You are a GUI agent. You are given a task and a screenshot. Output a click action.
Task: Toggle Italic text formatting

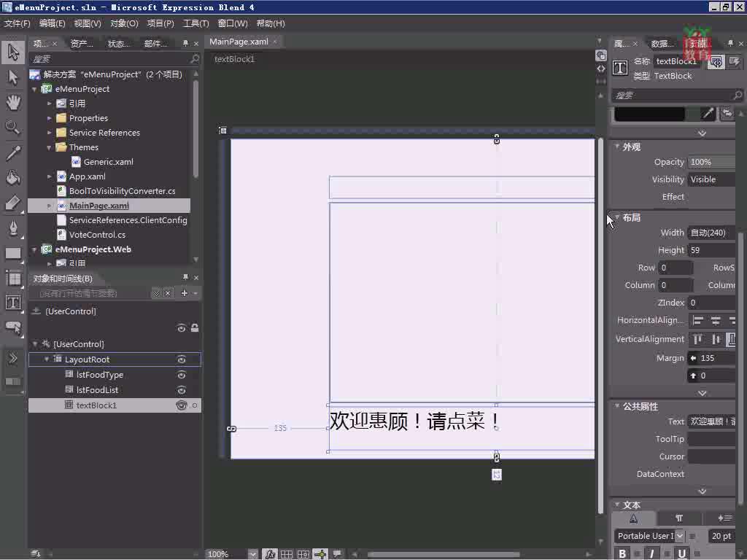(x=651, y=553)
